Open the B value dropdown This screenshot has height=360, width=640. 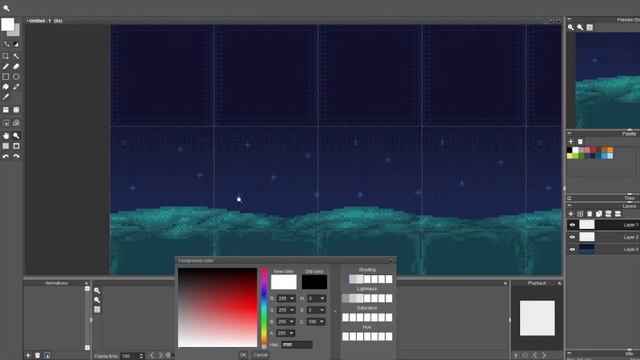292,322
